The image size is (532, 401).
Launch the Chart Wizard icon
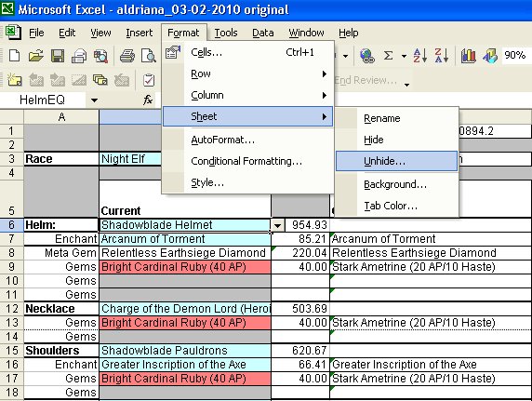pyautogui.click(x=468, y=55)
